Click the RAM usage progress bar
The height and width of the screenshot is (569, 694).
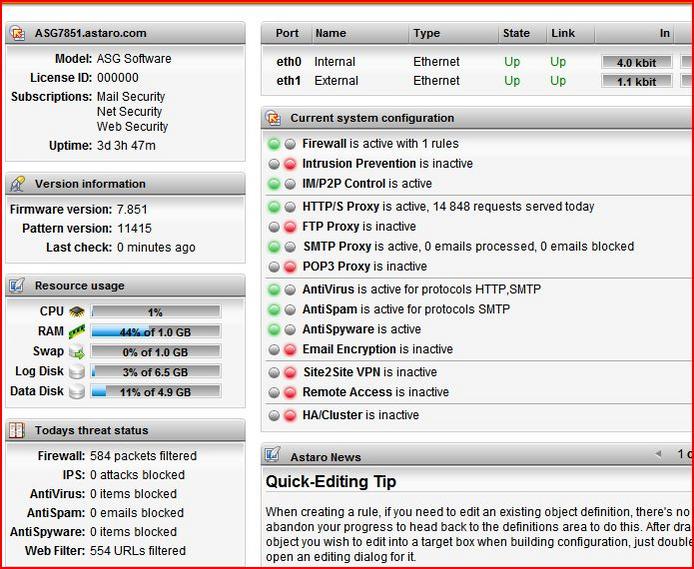pyautogui.click(x=155, y=332)
